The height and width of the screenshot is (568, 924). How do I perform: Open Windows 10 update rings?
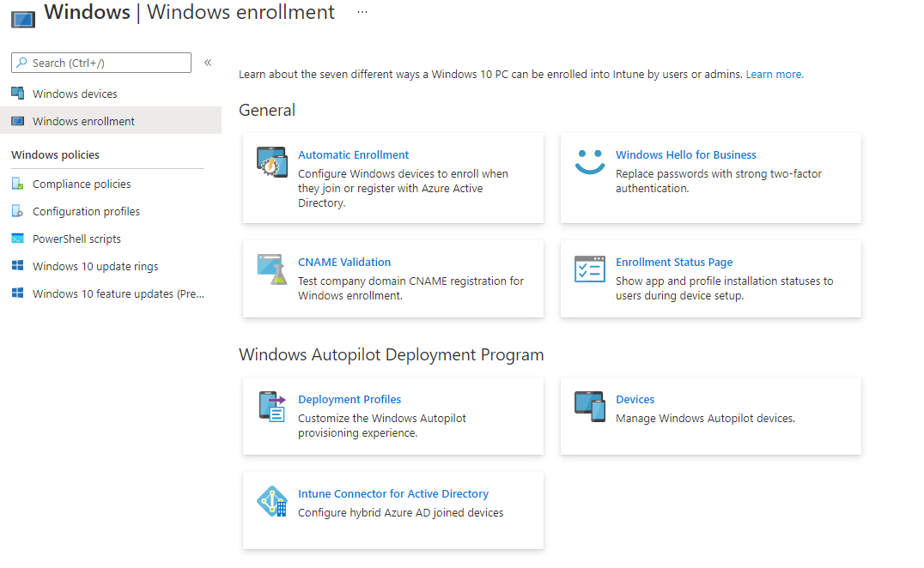click(x=95, y=266)
